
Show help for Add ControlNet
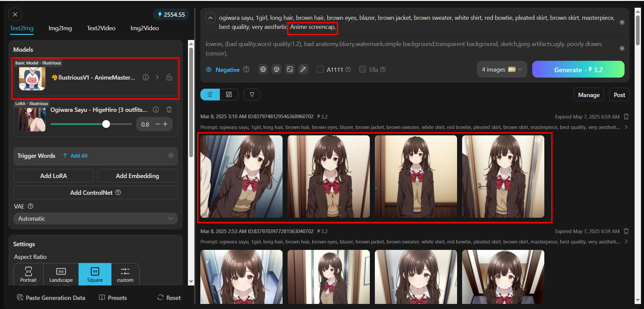118,192
